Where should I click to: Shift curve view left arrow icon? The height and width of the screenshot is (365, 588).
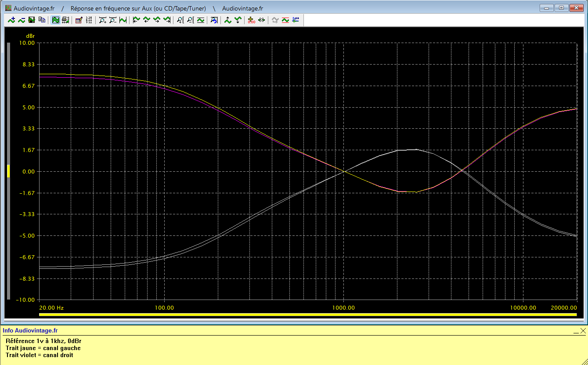(147, 20)
